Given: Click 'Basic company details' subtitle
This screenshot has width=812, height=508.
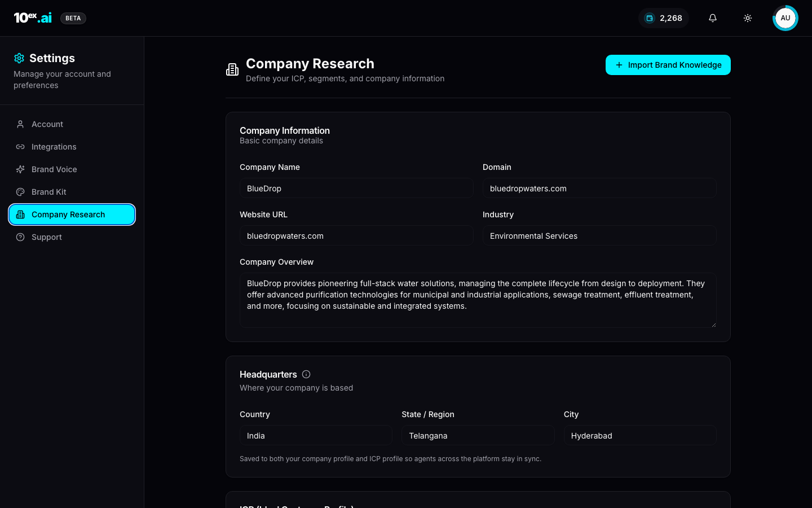Looking at the screenshot, I should [x=281, y=141].
